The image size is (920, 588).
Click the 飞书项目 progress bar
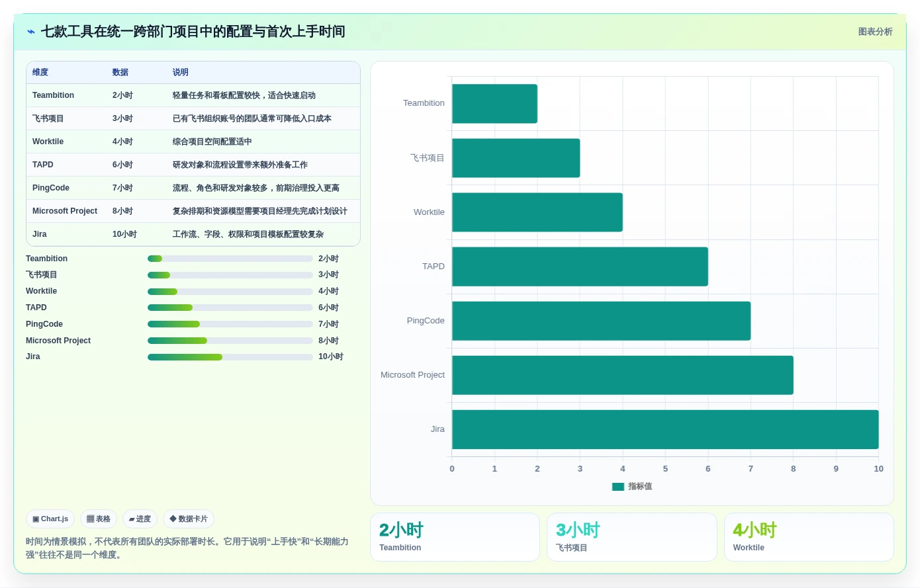pyautogui.click(x=230, y=275)
